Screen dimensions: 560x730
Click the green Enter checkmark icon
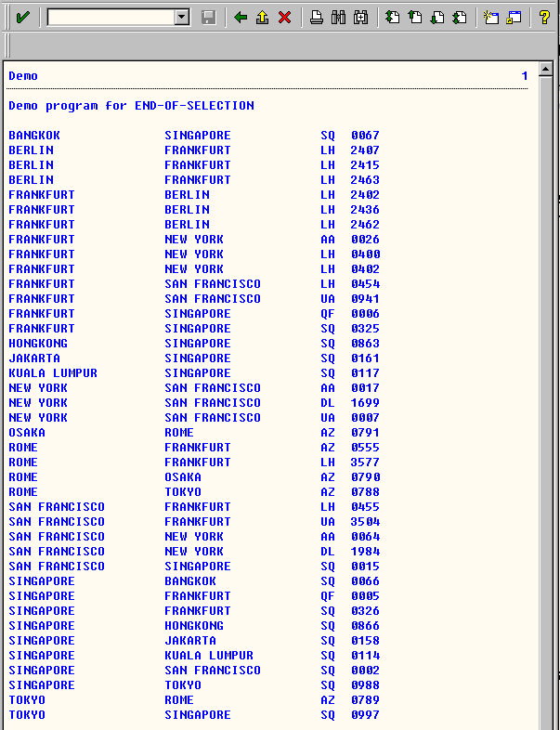click(x=22, y=17)
